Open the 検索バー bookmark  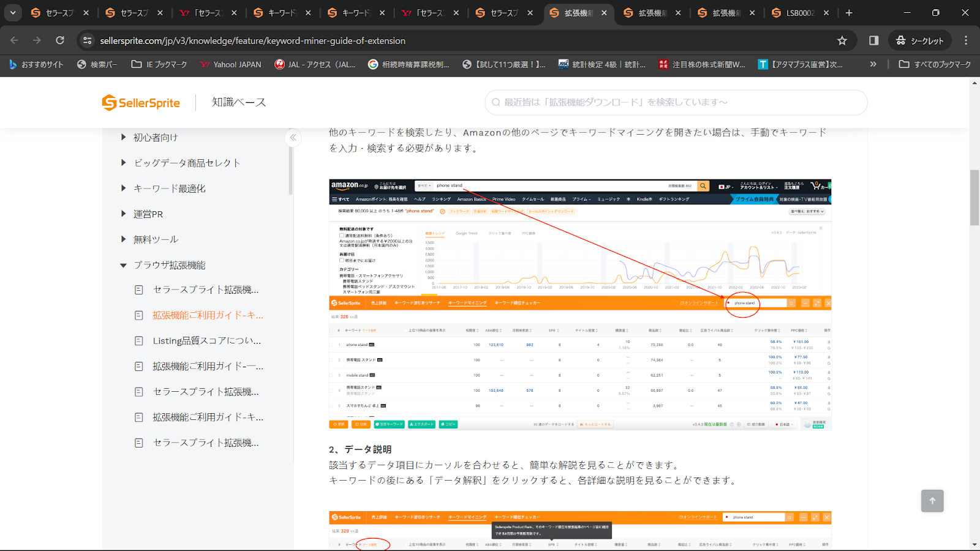[x=97, y=64]
